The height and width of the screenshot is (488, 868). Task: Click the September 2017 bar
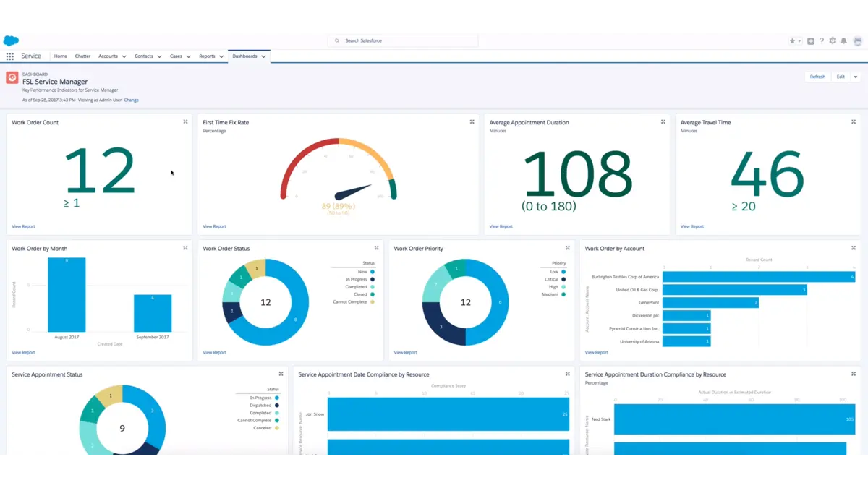click(x=153, y=313)
